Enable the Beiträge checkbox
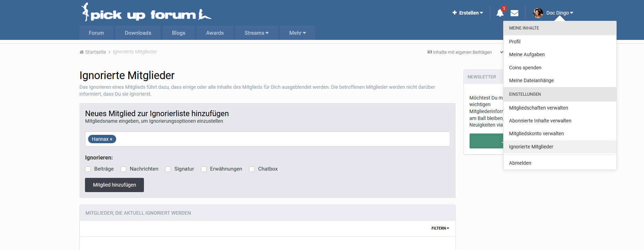This screenshot has width=644, height=250. 88,169
